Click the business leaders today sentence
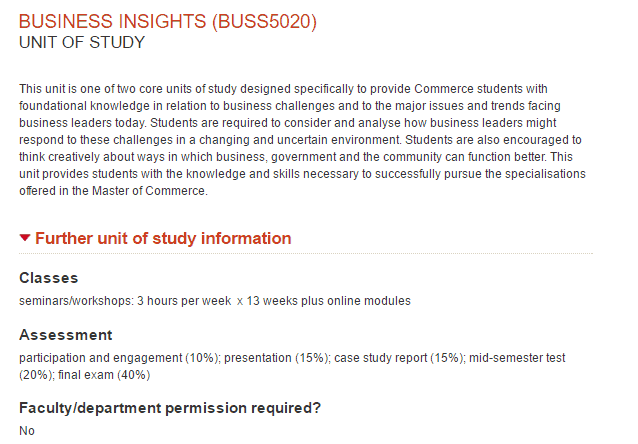Image resolution: width=638 pixels, height=444 pixels. point(83,123)
